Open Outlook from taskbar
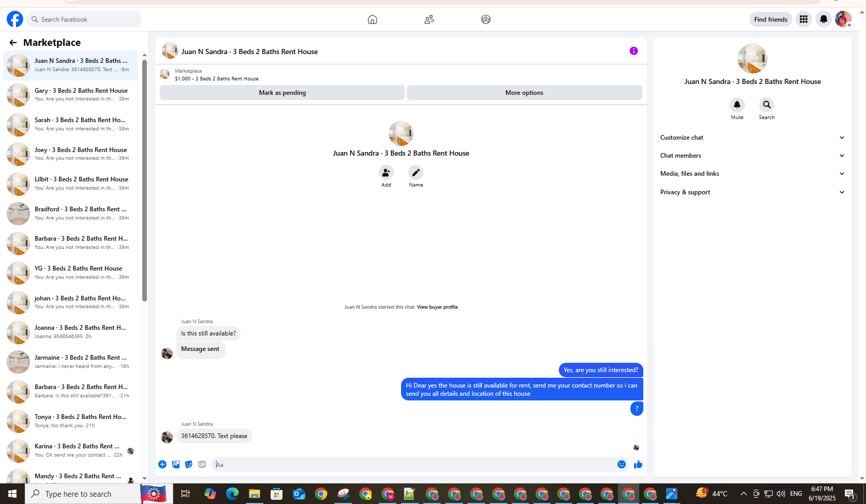The image size is (866, 504). point(299,494)
